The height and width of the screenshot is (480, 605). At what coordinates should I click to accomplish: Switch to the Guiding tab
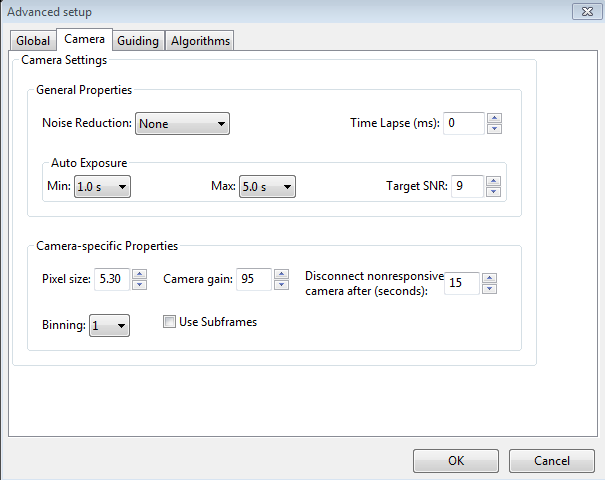pyautogui.click(x=139, y=41)
